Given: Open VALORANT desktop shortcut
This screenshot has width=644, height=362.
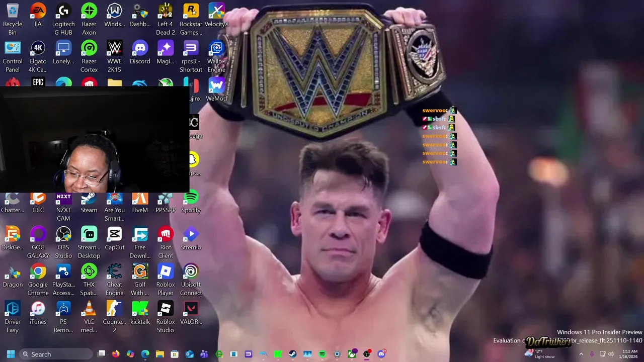Looking at the screenshot, I should click(x=191, y=313).
